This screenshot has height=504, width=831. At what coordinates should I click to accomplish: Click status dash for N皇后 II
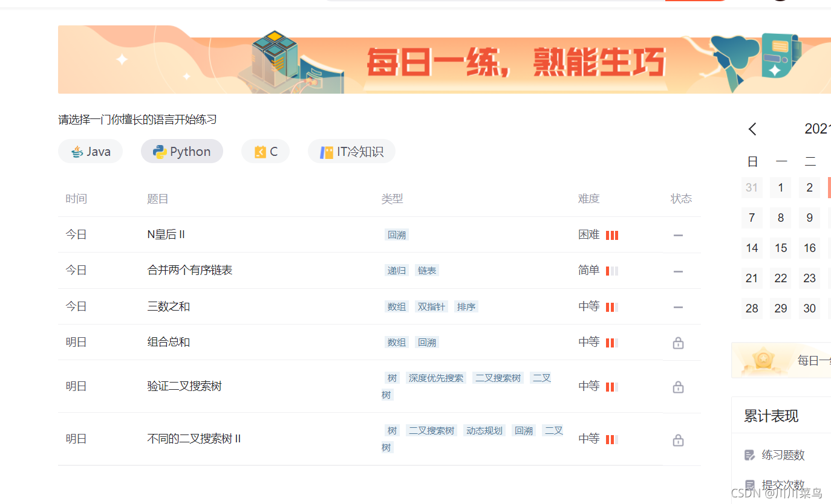678,235
